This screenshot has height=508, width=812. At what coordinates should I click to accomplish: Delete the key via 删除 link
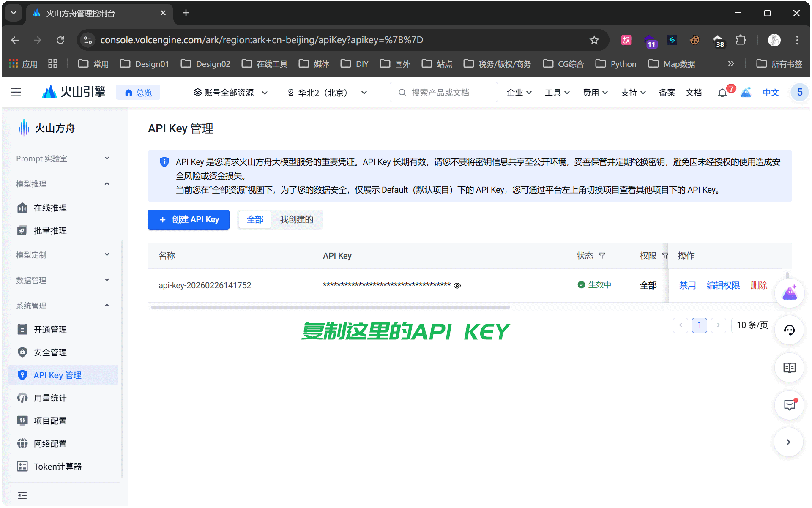759,285
